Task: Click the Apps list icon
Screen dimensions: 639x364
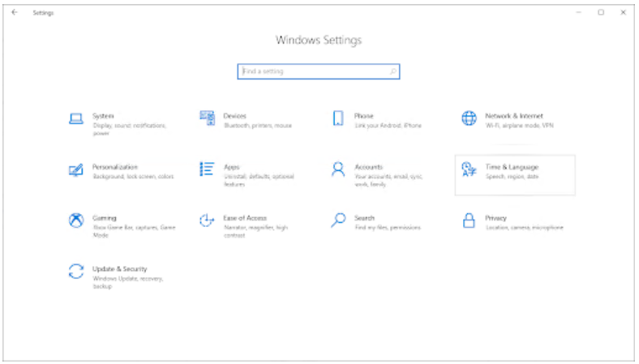Action: click(x=207, y=169)
